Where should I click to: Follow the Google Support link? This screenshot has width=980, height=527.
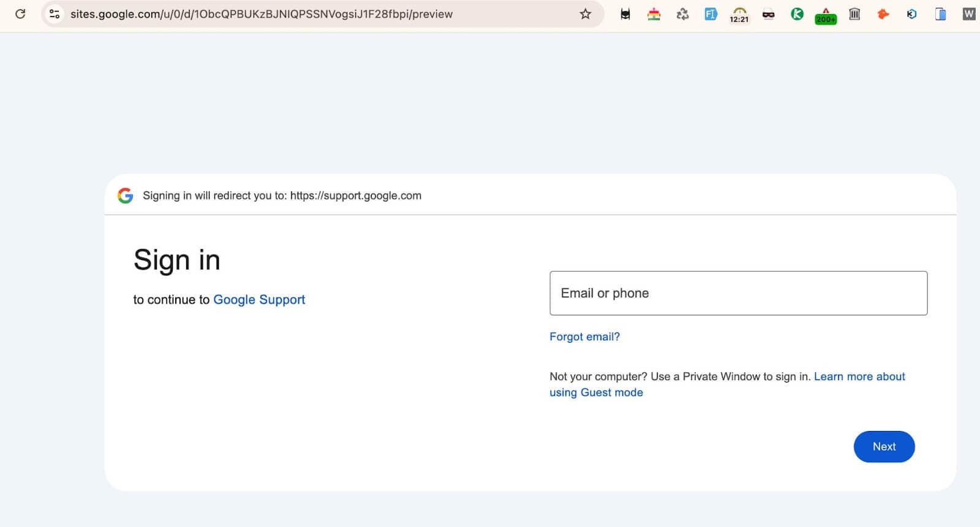[x=258, y=300]
